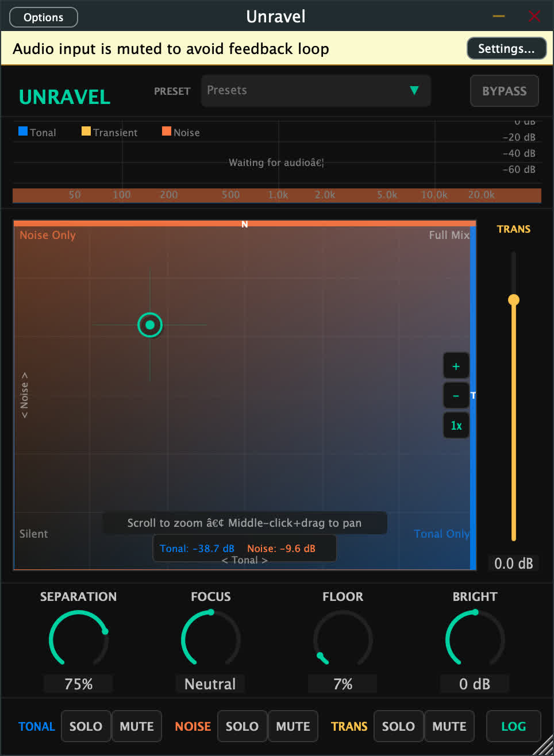Click the 20.0k frequency label
This screenshot has height=756, width=554.
point(482,195)
